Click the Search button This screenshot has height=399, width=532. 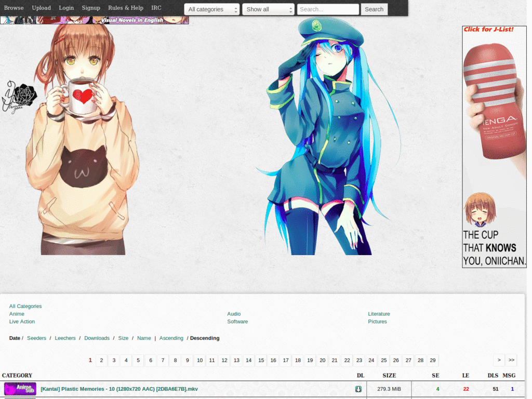(x=374, y=9)
